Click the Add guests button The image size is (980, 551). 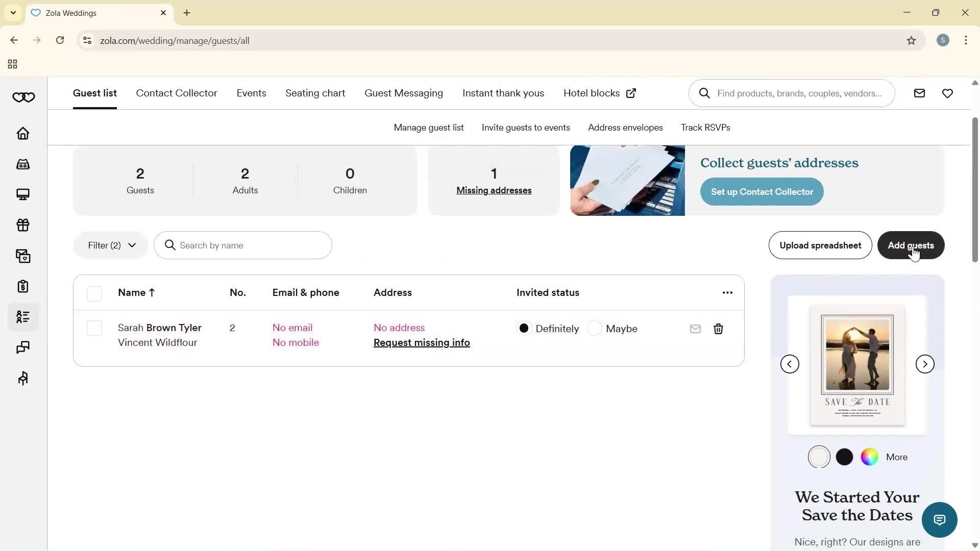tap(911, 245)
